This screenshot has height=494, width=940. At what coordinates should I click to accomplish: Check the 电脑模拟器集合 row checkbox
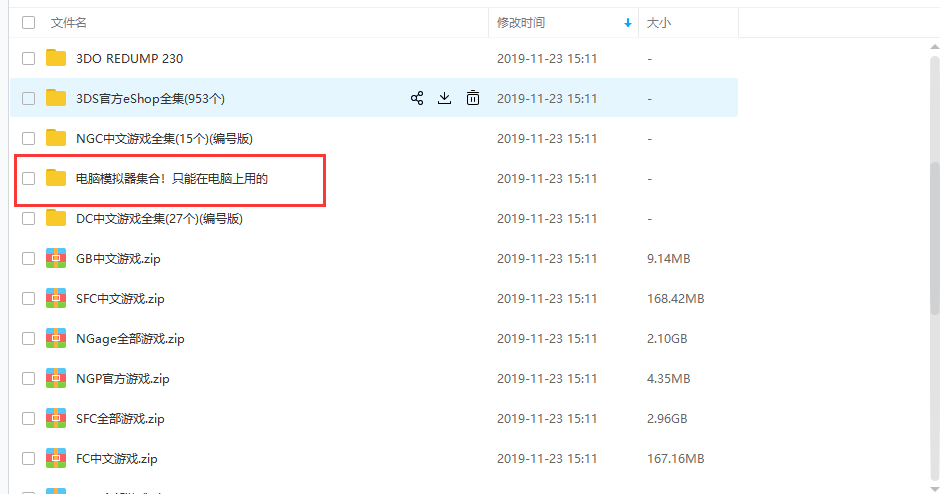(x=28, y=178)
